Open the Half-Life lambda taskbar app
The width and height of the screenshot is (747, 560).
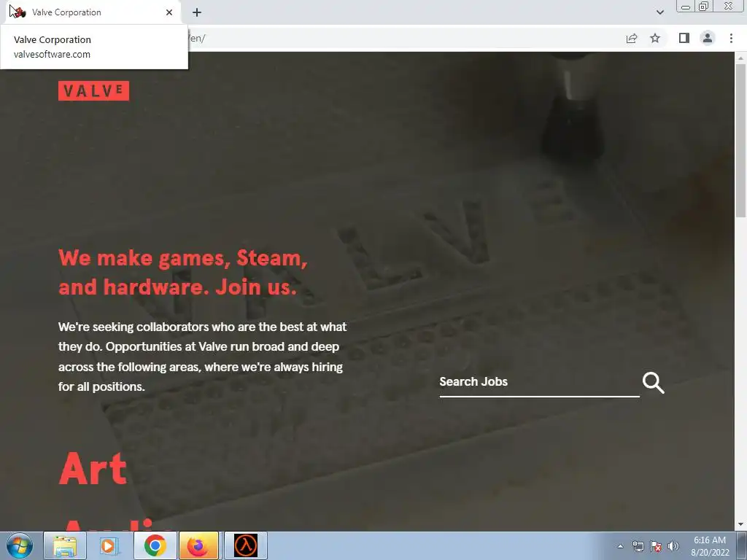click(x=246, y=545)
